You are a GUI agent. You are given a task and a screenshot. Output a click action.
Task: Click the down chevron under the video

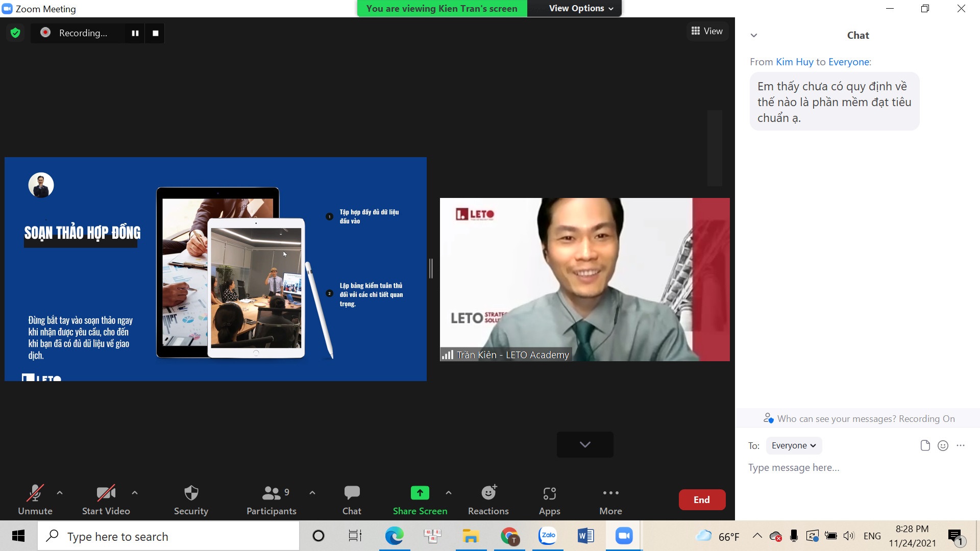(x=585, y=444)
